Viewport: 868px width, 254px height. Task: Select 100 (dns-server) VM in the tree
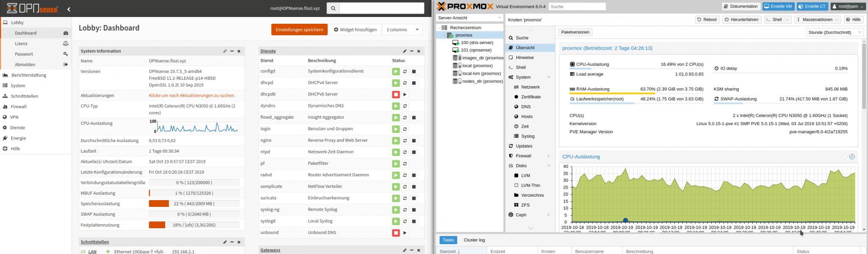tap(477, 42)
